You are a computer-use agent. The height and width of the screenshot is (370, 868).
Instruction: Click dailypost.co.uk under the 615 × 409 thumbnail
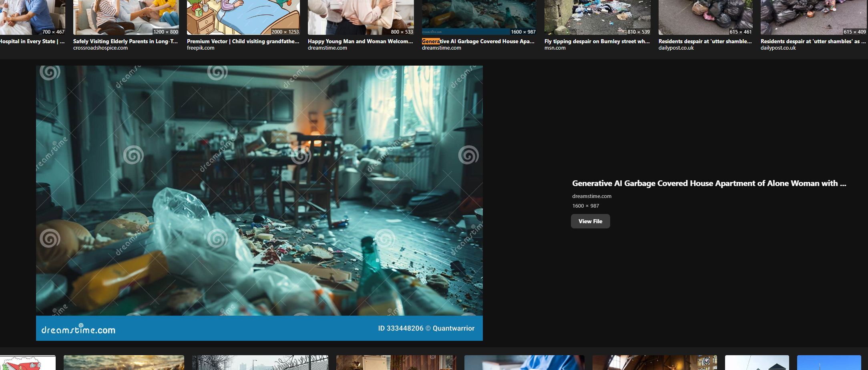point(778,48)
